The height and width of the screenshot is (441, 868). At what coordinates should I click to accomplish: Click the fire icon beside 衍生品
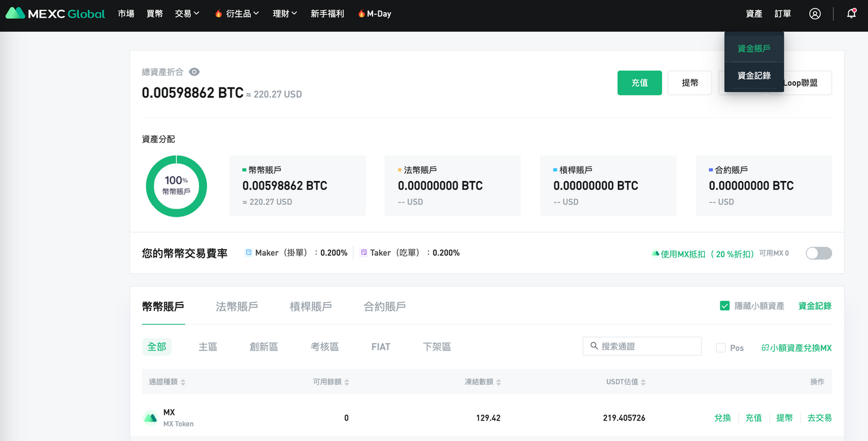pyautogui.click(x=218, y=14)
